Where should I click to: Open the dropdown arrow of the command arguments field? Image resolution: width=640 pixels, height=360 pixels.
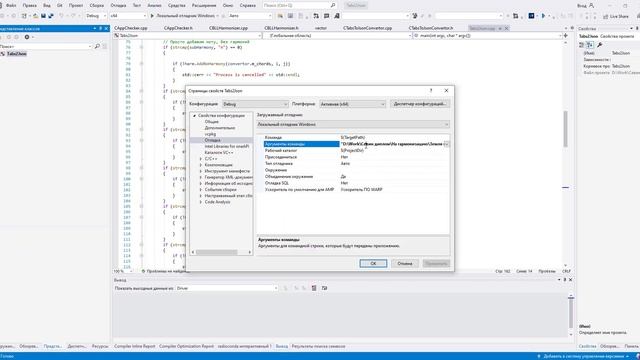pyautogui.click(x=447, y=144)
